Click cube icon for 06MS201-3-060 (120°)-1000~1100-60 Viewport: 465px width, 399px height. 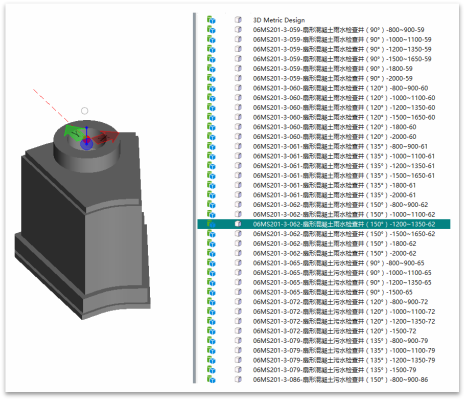(x=238, y=98)
